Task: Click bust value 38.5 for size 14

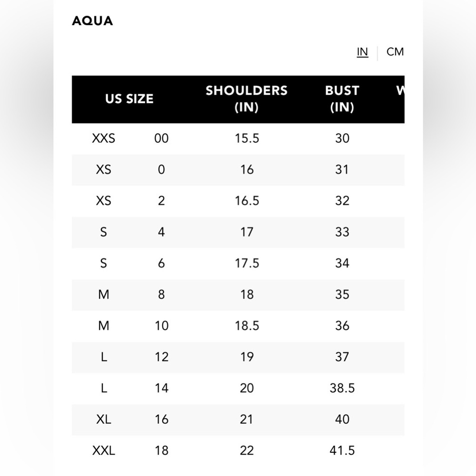Action: pyautogui.click(x=342, y=388)
